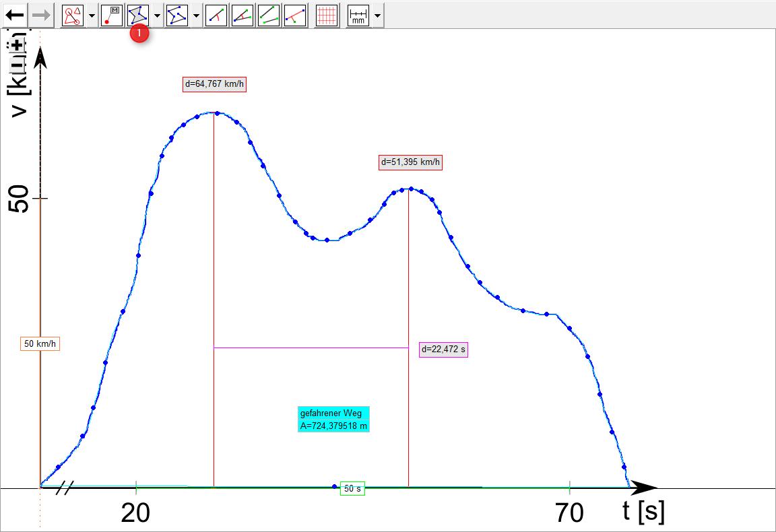The image size is (776, 532).
Task: Select the open polyline measurement tool
Action: [176, 15]
